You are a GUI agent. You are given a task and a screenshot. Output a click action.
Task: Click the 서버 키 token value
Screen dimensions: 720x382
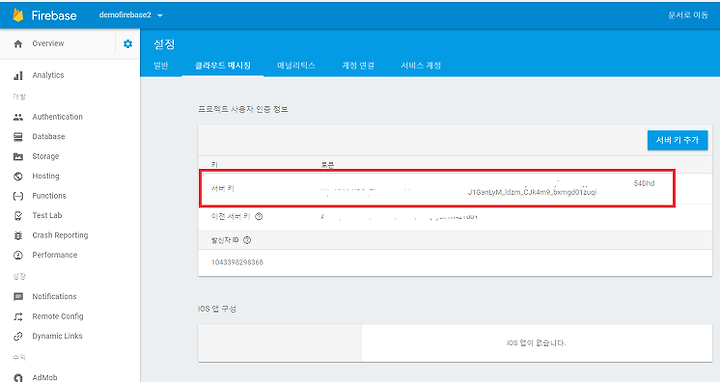pos(487,188)
